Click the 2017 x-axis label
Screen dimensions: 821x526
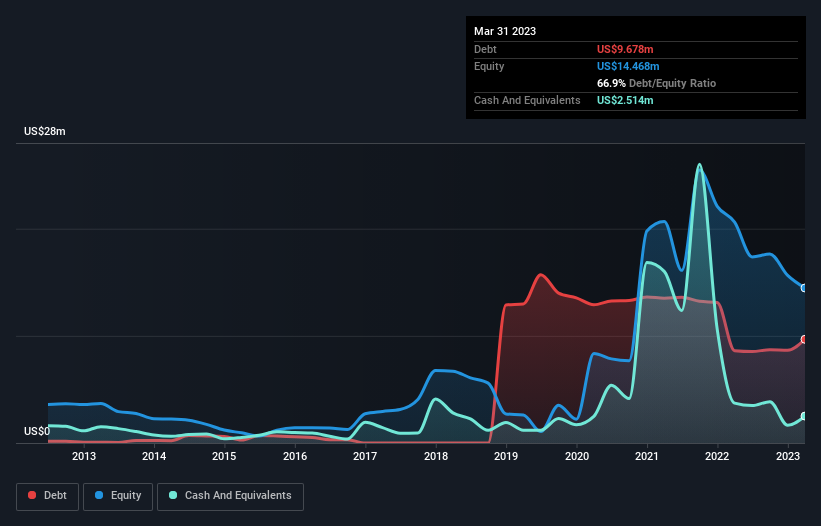pos(365,456)
